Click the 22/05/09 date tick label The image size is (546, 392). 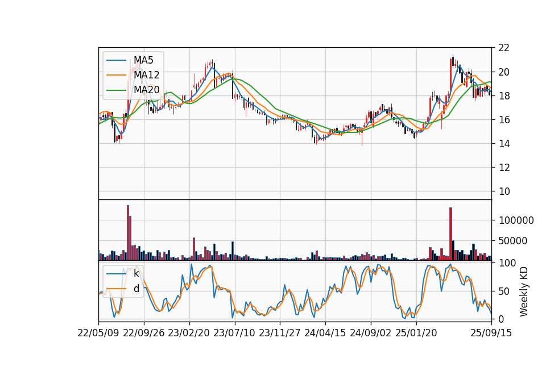click(98, 333)
